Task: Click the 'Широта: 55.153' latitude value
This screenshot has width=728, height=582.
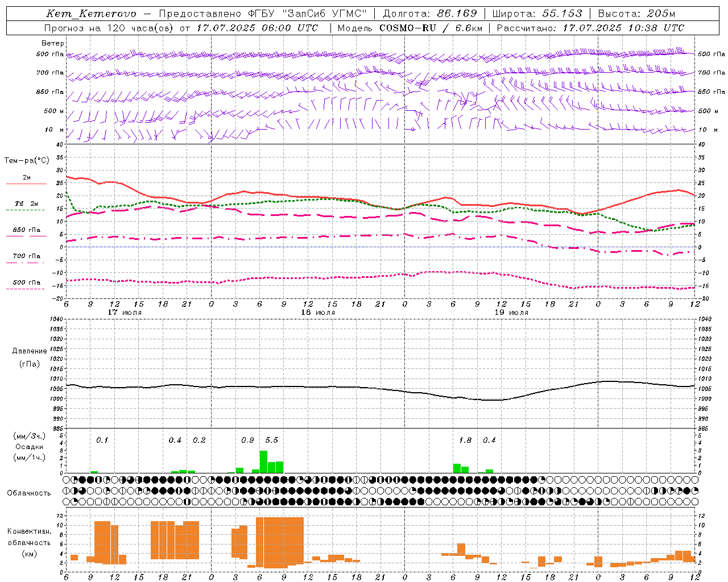Action: click(537, 14)
